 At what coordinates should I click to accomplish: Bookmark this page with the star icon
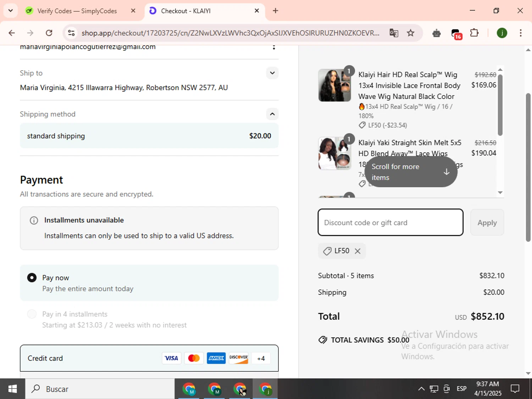pyautogui.click(x=411, y=33)
